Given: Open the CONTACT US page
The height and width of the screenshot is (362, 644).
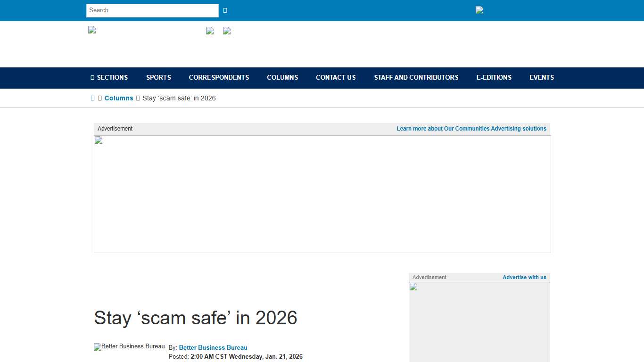Looking at the screenshot, I should 336,77.
